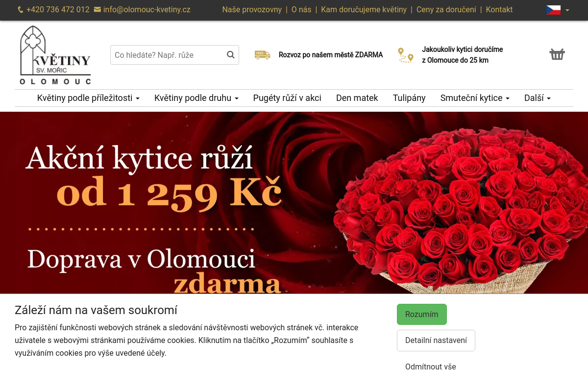Click Odmítnout vše to reject cookies
This screenshot has width=588, height=392.
click(430, 367)
